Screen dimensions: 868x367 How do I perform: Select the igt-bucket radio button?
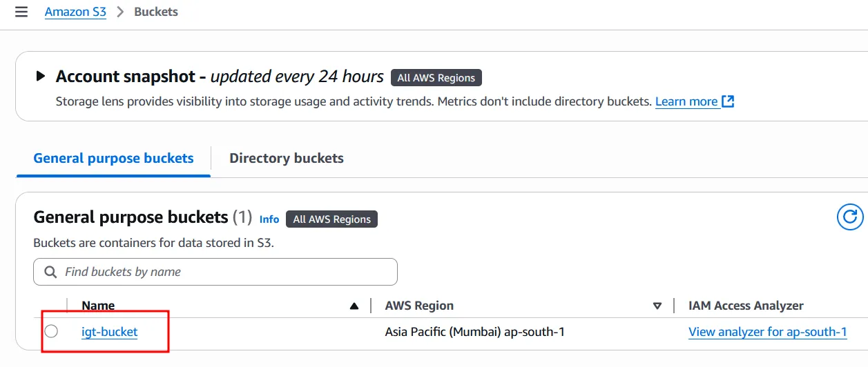(51, 332)
